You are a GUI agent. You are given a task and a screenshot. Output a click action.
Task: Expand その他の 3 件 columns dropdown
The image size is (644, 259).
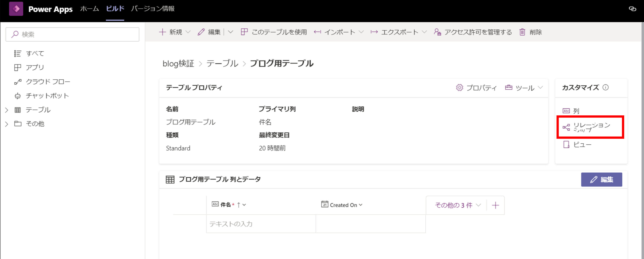coord(458,205)
